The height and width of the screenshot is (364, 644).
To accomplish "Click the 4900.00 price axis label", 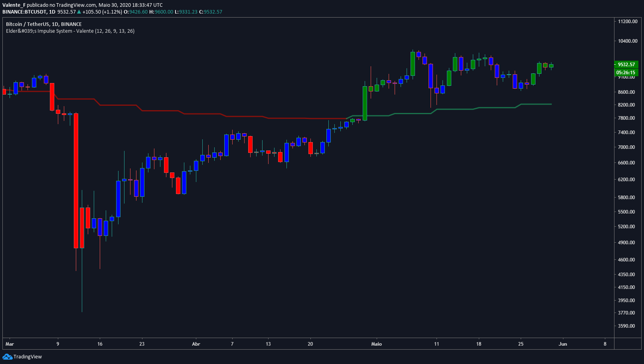I will (x=626, y=243).
